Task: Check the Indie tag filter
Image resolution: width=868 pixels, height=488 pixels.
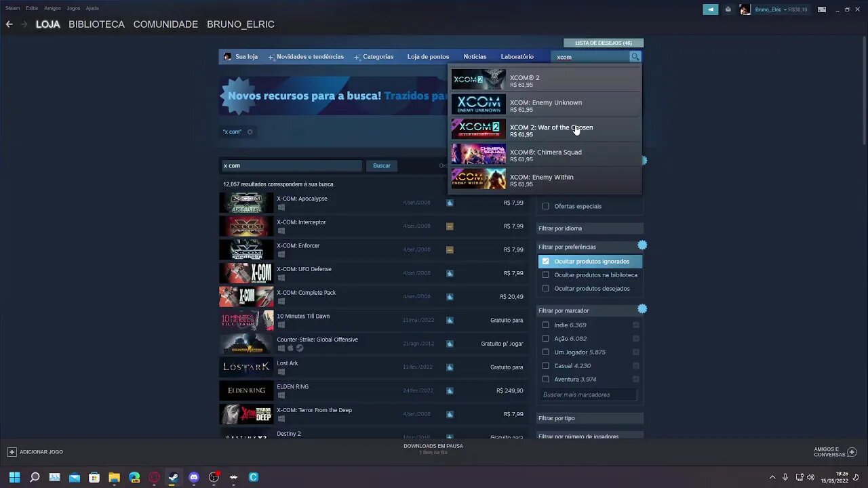Action: pos(545,325)
